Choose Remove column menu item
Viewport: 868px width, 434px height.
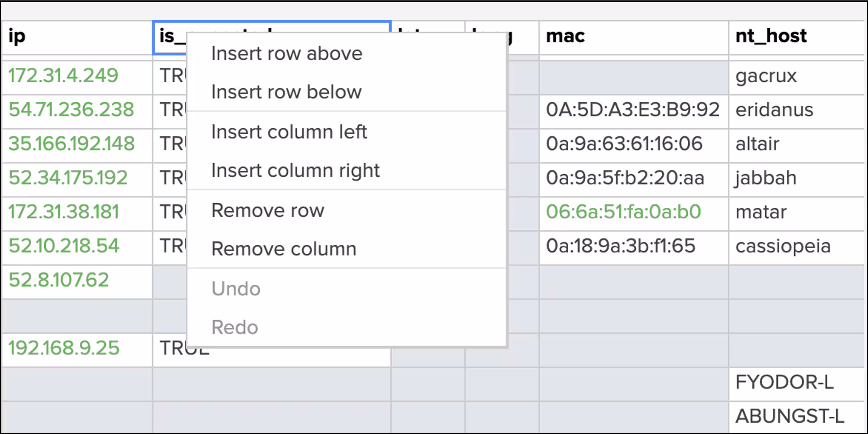[x=284, y=249]
